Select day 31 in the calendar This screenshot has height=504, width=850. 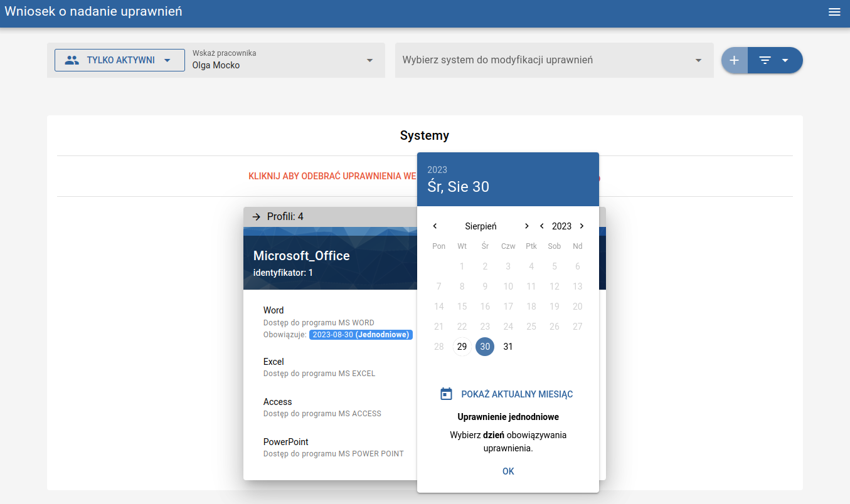tap(508, 347)
